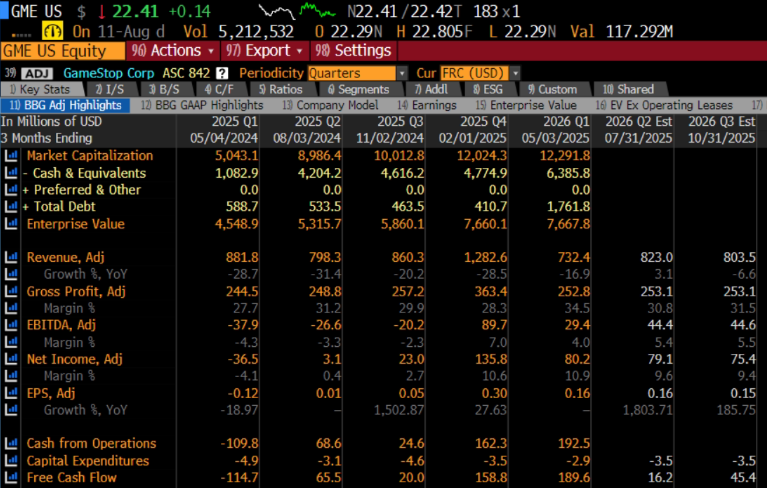Click the Enterprise Value row label

76,224
